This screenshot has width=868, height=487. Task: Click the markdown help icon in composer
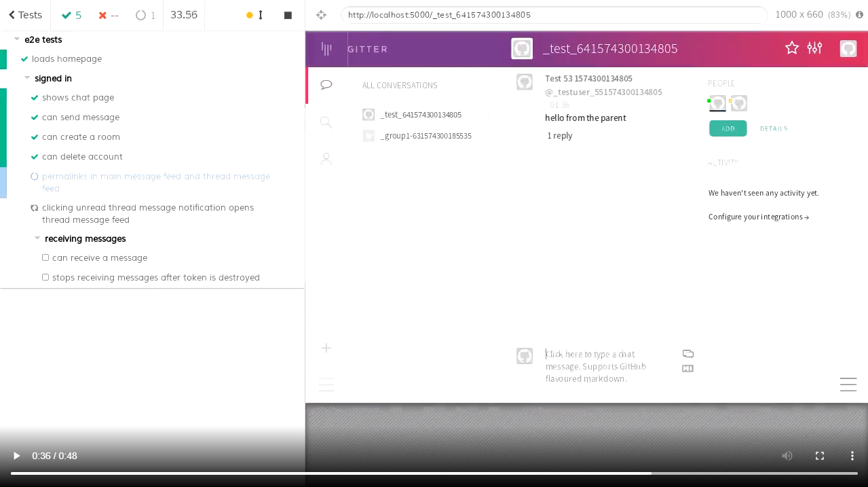687,369
